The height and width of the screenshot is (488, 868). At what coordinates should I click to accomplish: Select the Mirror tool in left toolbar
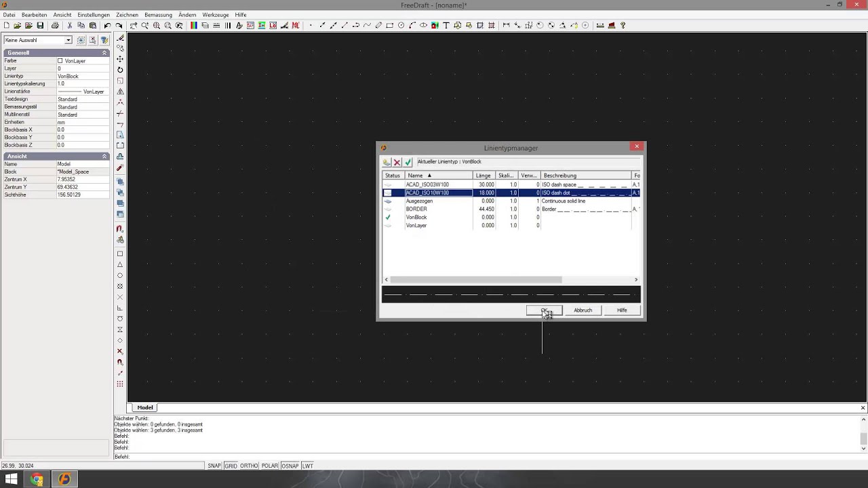[120, 91]
